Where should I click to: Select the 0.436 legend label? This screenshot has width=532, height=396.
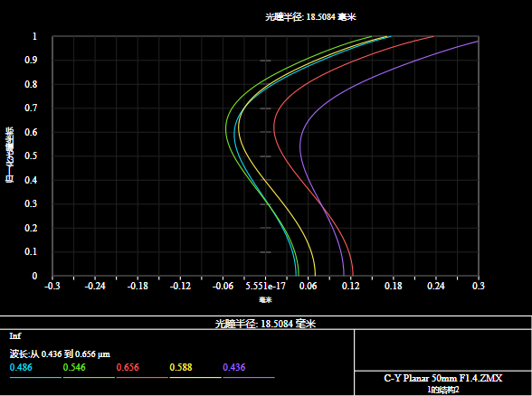pyautogui.click(x=234, y=367)
